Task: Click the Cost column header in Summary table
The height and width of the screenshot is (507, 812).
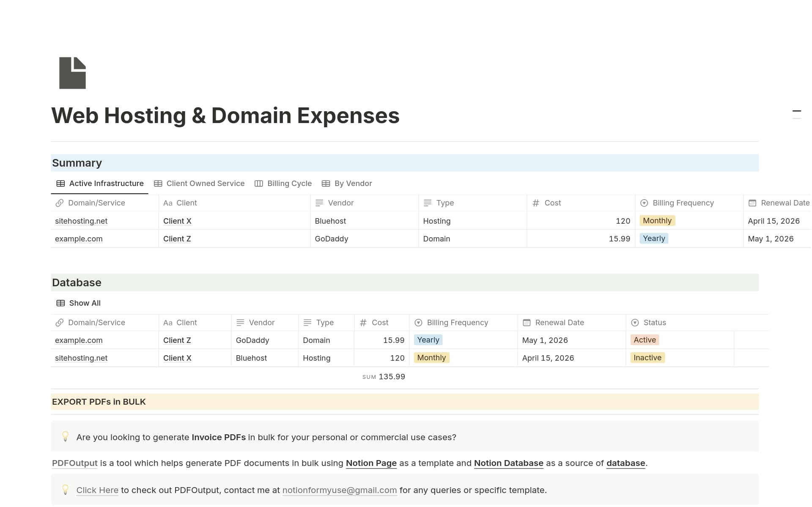Action: (x=581, y=203)
